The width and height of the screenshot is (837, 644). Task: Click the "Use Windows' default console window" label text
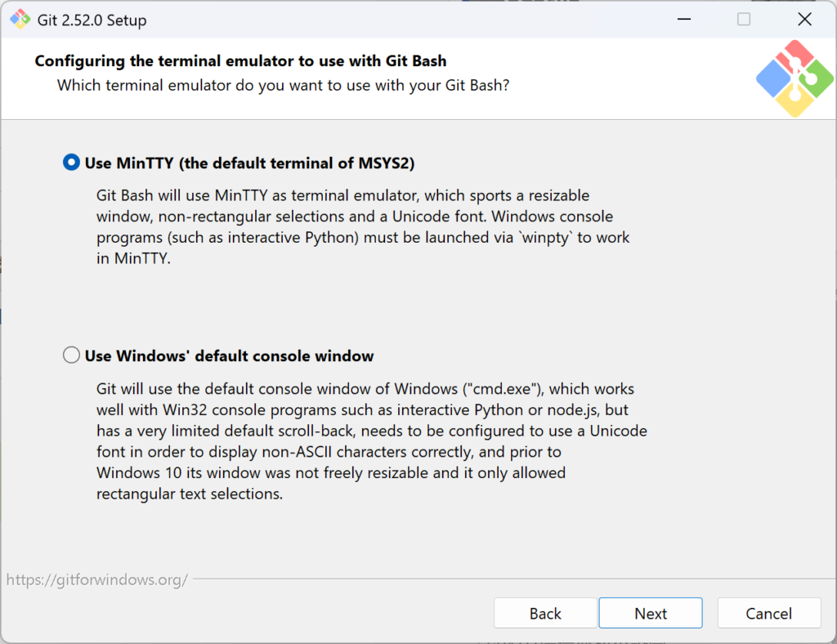229,356
